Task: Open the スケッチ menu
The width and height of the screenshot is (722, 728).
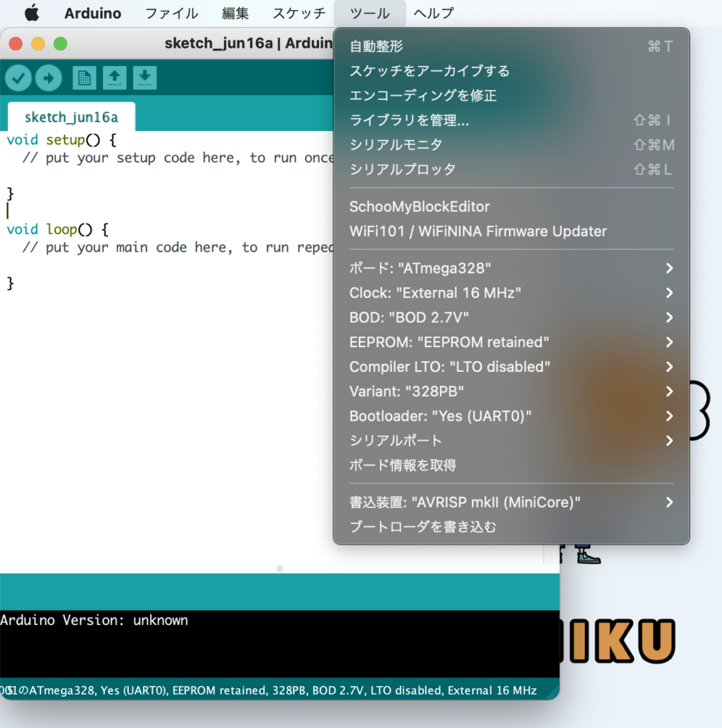Action: point(299,13)
